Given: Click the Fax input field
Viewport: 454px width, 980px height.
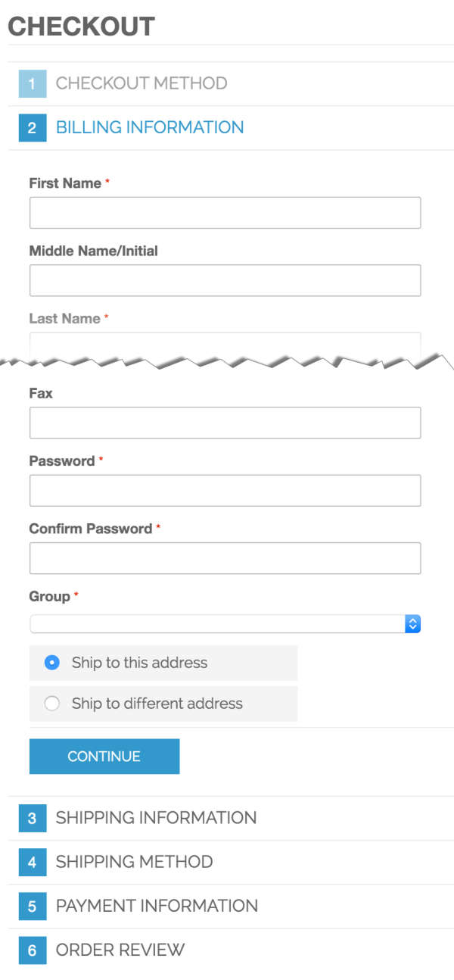Looking at the screenshot, I should (225, 423).
